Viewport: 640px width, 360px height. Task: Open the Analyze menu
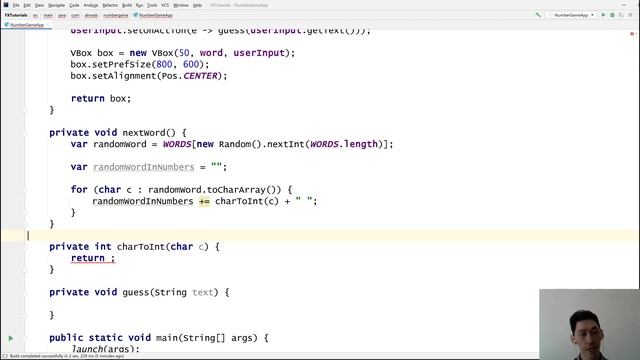coord(91,5)
